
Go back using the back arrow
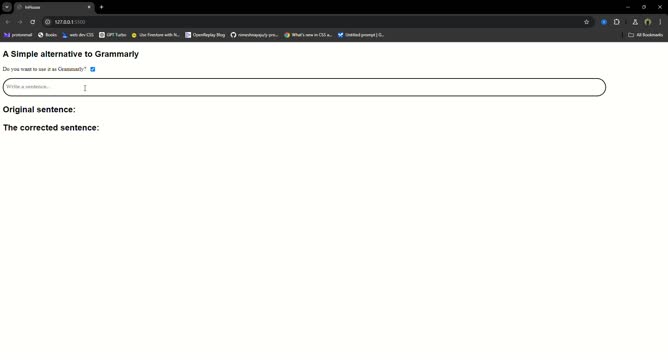8,22
